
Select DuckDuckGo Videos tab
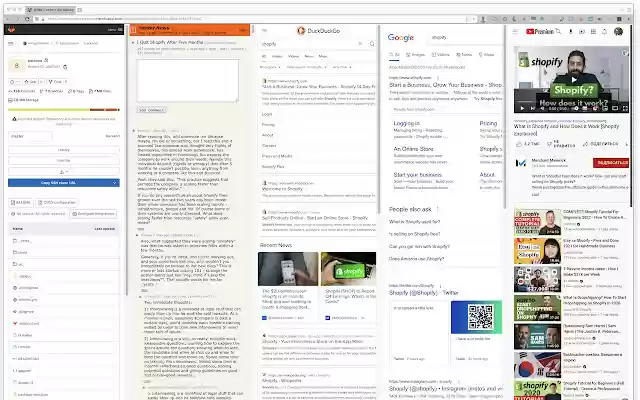point(293,56)
